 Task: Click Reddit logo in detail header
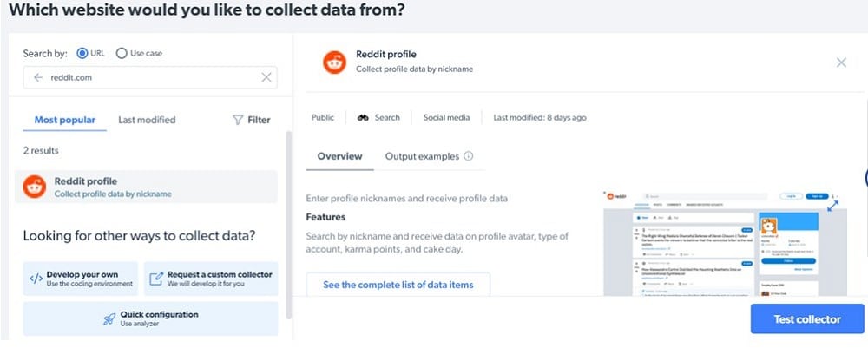tap(334, 62)
